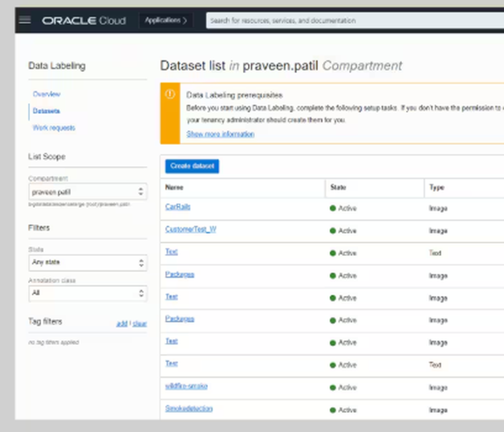
Task: Expand the Annotation class dropdown showing All
Action: click(x=88, y=293)
